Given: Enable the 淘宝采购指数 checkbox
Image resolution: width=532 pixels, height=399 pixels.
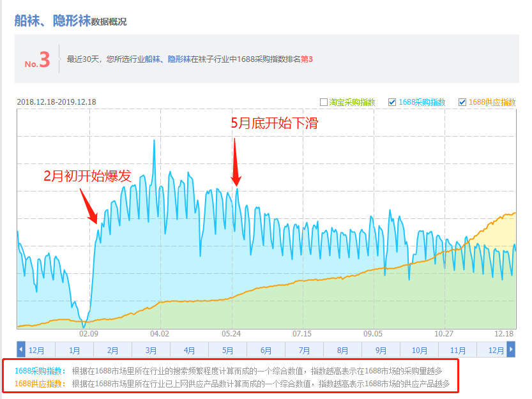Looking at the screenshot, I should (324, 102).
